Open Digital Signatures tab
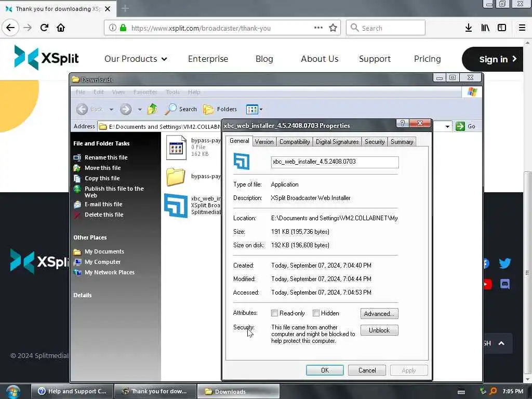 click(x=337, y=142)
